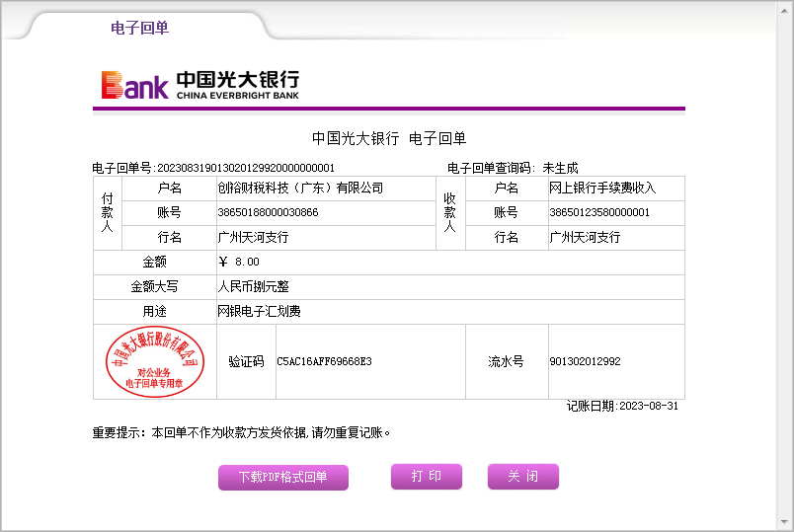Click payee name 网上银行手续费收入

(602, 188)
